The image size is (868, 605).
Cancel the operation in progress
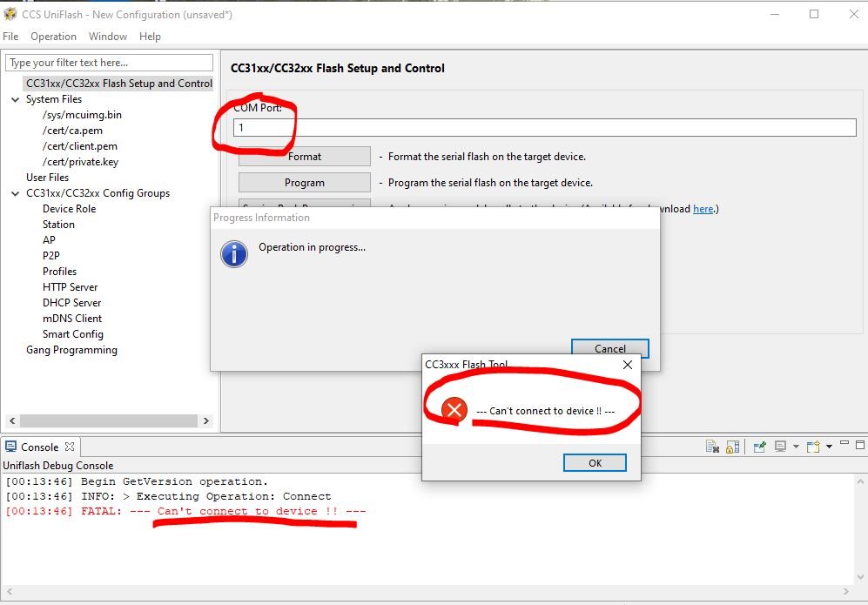[610, 347]
